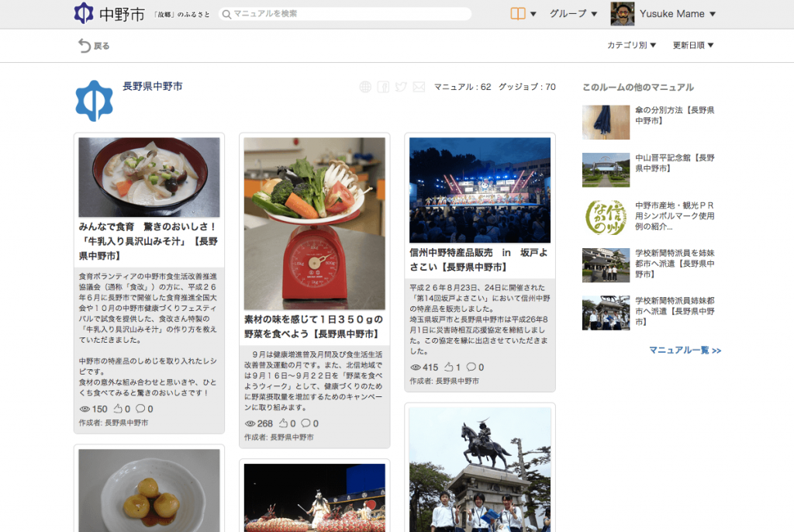Open the 信州中野特産品販売 in 坂戸よさこい title
Image resolution: width=794 pixels, height=532 pixels.
[479, 260]
